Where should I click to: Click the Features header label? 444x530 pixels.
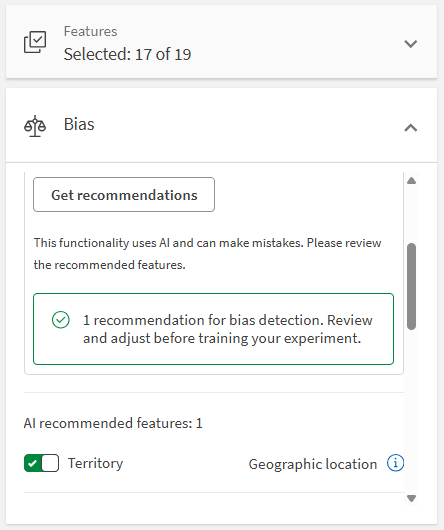90,31
